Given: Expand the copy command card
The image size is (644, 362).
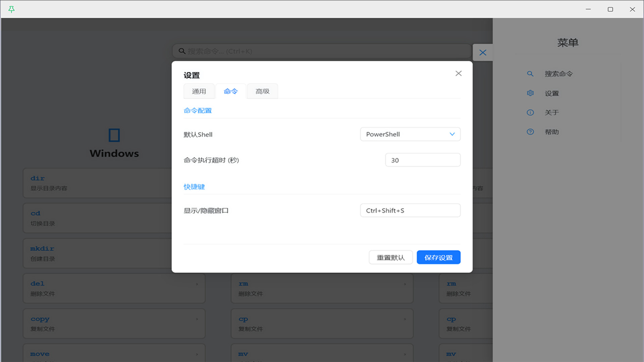Looking at the screenshot, I should [197, 319].
